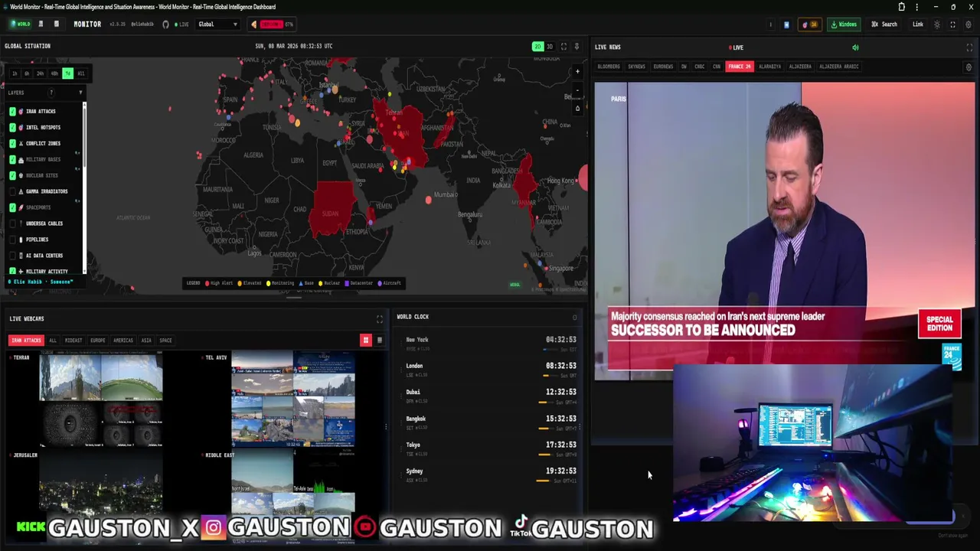Set map time range to 1h
The image size is (980, 551).
15,73
